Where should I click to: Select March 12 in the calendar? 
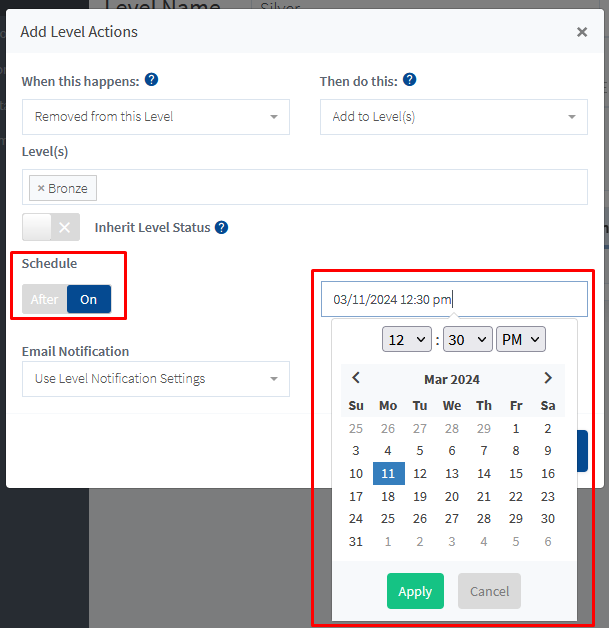(x=420, y=473)
